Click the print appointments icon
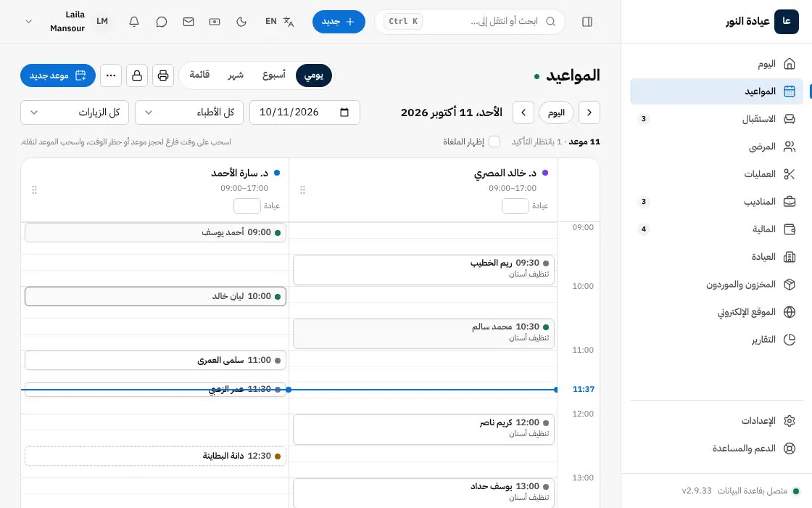Screen dimensions: 812x508 tap(163, 75)
